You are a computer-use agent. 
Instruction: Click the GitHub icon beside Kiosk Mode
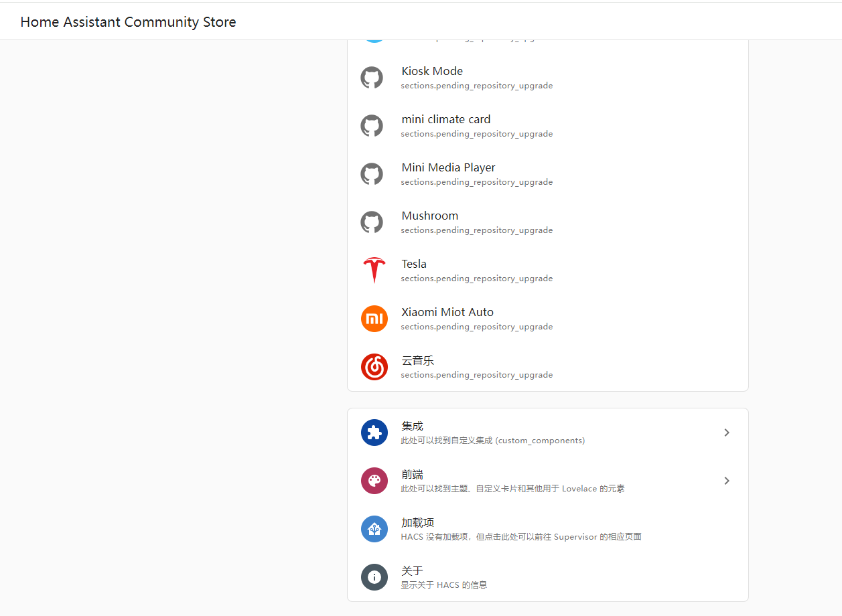[372, 78]
